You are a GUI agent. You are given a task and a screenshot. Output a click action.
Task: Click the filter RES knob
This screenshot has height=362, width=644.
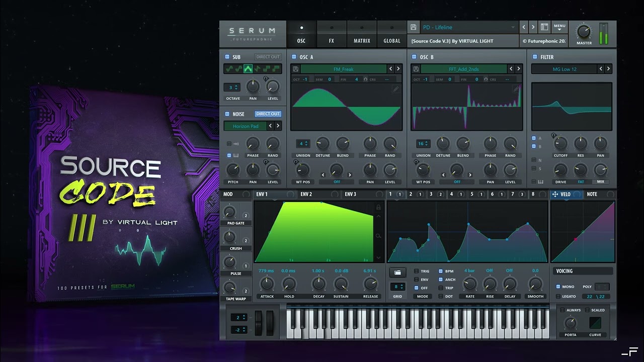tap(581, 144)
